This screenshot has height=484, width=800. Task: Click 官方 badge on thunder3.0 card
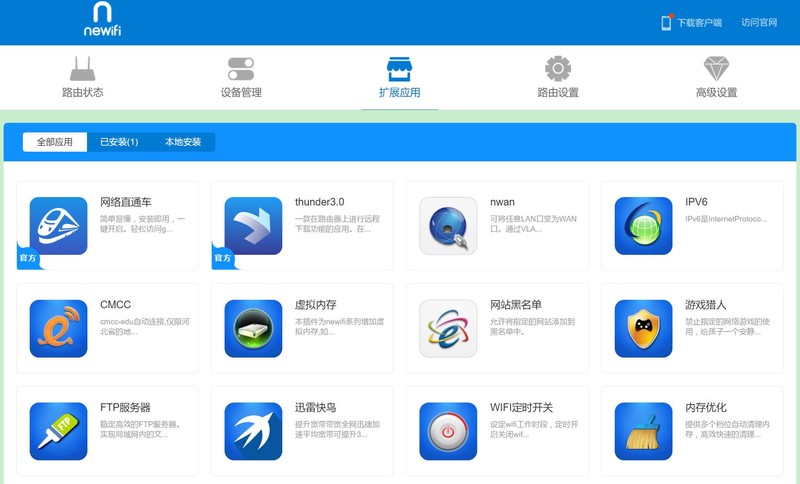point(223,258)
